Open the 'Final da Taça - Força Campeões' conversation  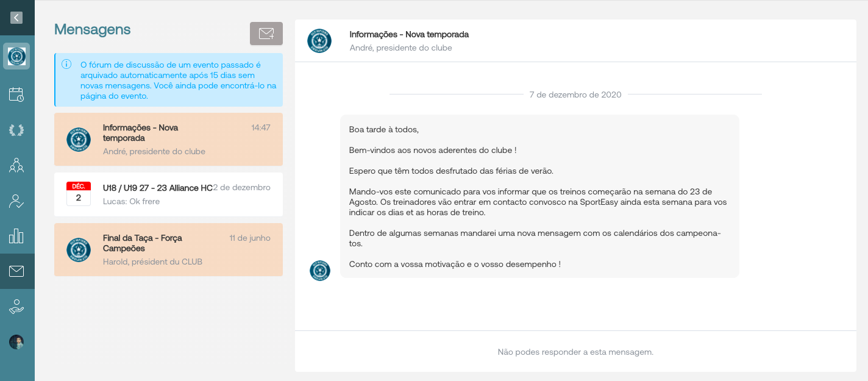point(168,249)
